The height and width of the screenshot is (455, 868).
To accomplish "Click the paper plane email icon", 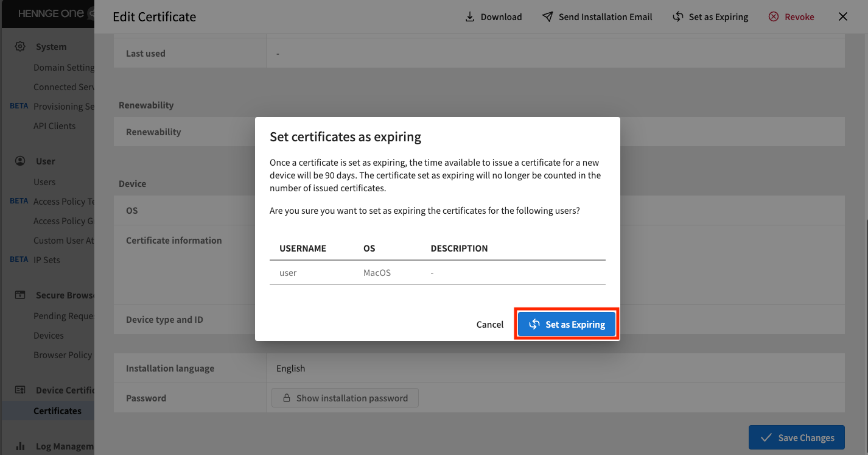I will [548, 17].
